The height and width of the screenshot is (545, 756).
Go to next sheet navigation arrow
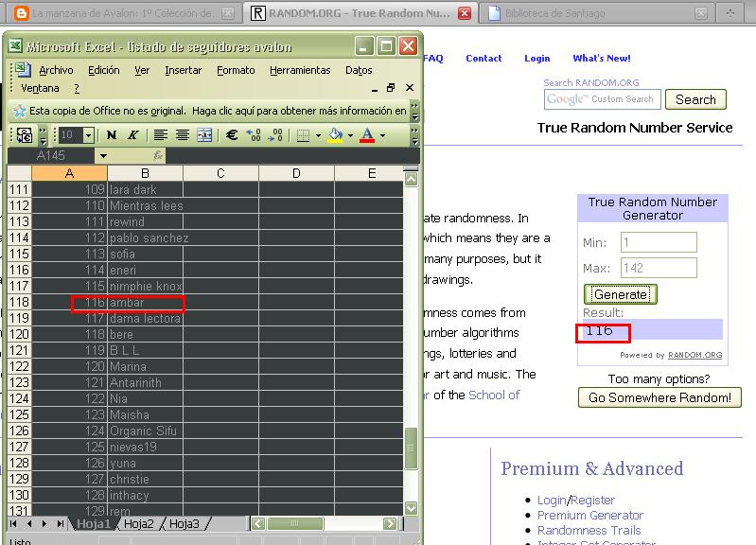[x=44, y=524]
